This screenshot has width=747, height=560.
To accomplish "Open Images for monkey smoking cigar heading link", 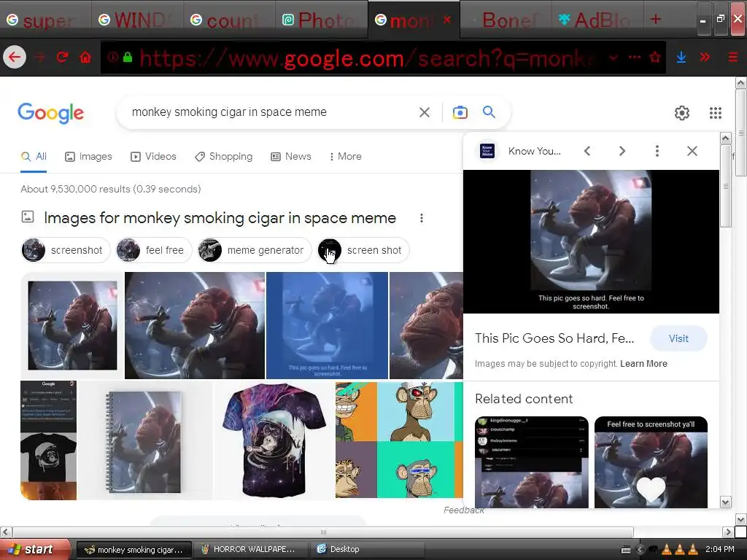I will tap(220, 218).
